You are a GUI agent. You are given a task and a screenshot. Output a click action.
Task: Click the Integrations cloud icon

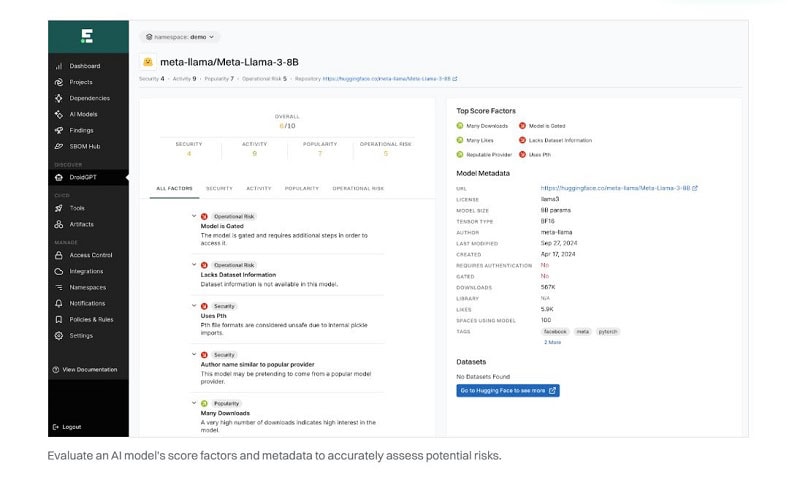tap(59, 271)
